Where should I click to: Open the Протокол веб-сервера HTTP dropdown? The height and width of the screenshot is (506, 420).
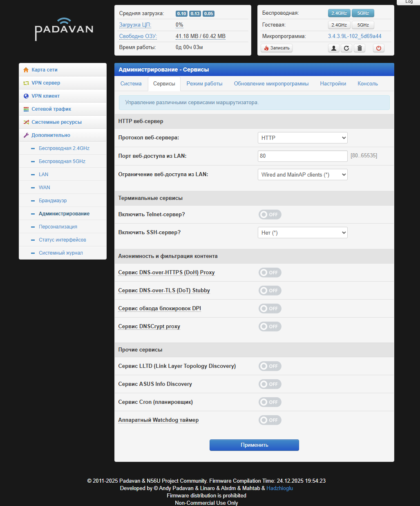(302, 138)
